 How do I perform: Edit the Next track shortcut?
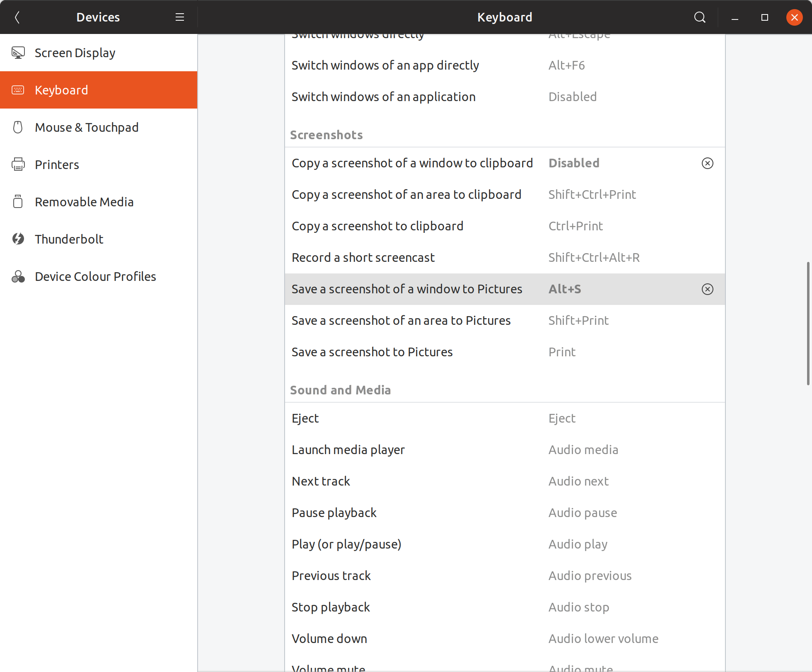pyautogui.click(x=505, y=481)
